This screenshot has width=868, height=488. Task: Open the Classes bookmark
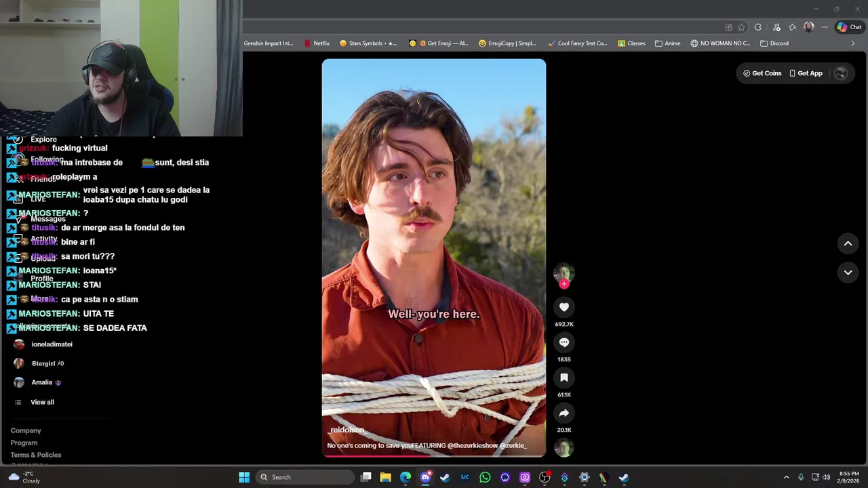click(631, 43)
